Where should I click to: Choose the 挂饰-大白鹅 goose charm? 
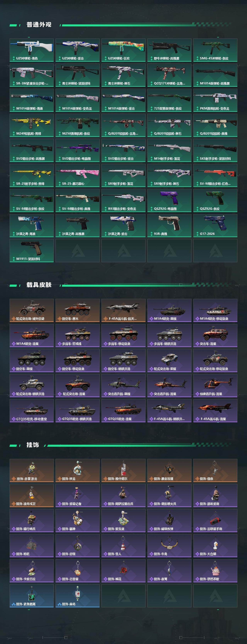(215, 545)
